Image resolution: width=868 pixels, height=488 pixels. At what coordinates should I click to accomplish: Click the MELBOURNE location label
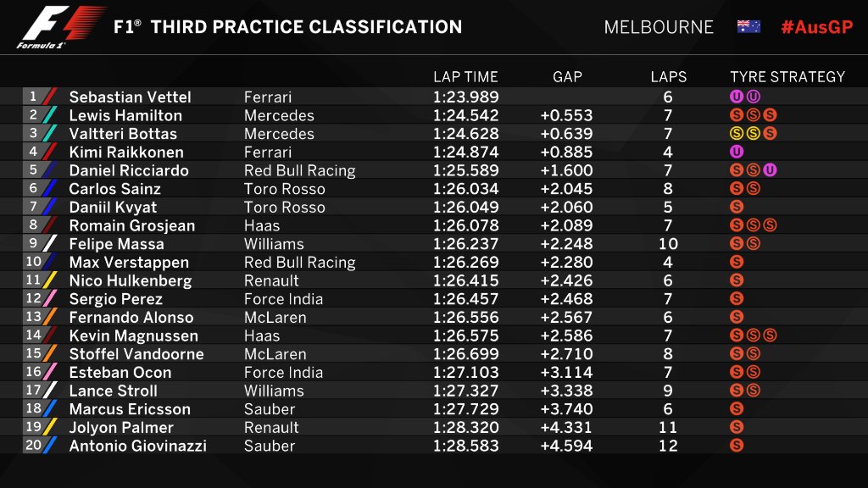click(658, 27)
